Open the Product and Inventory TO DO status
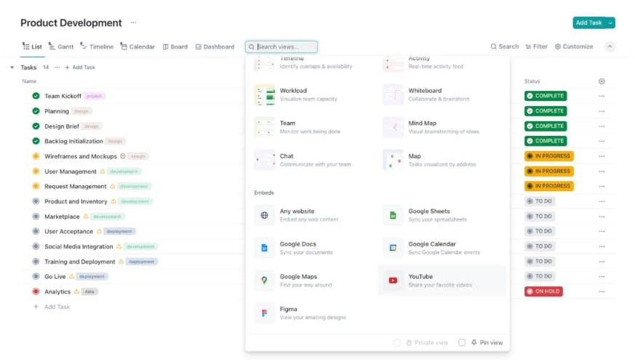Image resolution: width=635 pixels, height=364 pixels. click(540, 201)
